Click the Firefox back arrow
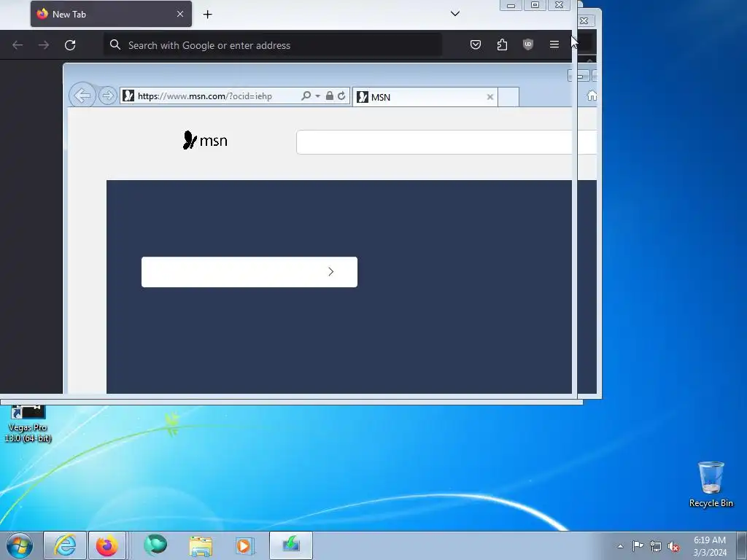This screenshot has width=747, height=560. 18,45
